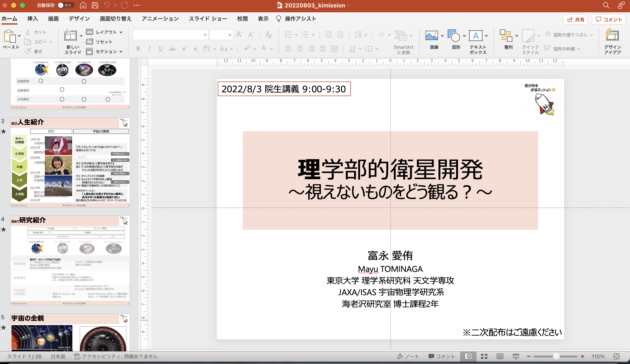630x364 pixels.
Task: Open the Draw (描画) tab
Action: point(53,19)
